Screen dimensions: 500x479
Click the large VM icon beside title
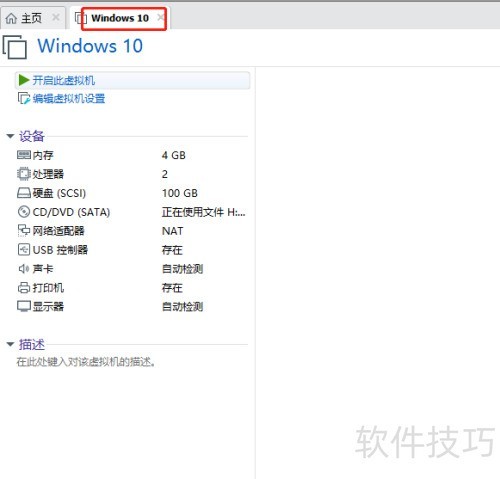(15, 47)
